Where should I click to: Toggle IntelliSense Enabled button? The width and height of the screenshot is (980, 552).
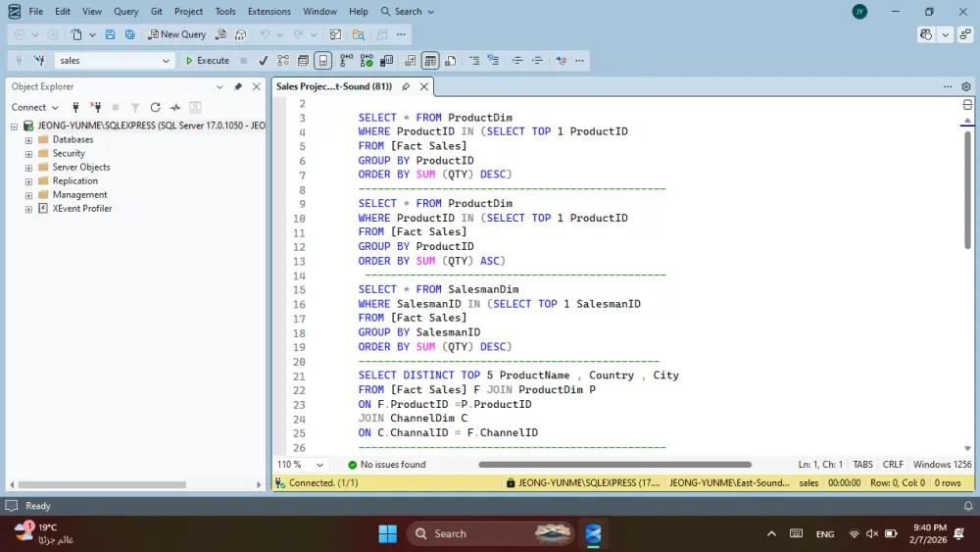[x=323, y=61]
